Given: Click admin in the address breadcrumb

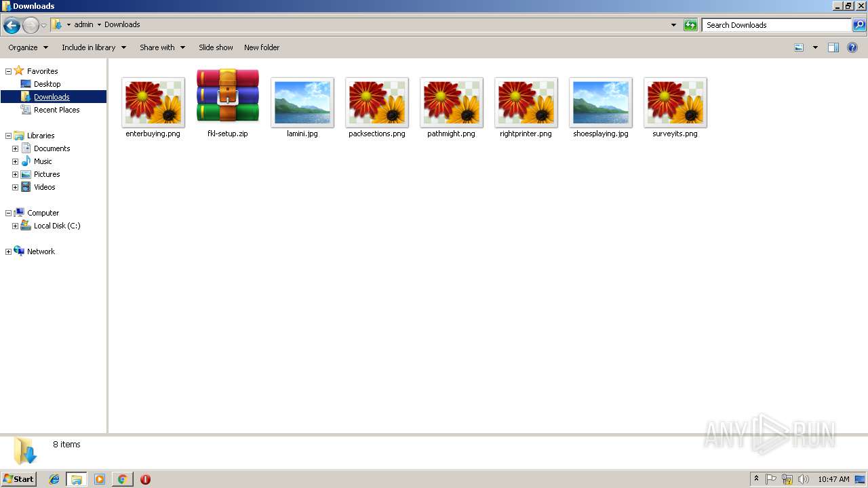Looking at the screenshot, I should [x=83, y=24].
